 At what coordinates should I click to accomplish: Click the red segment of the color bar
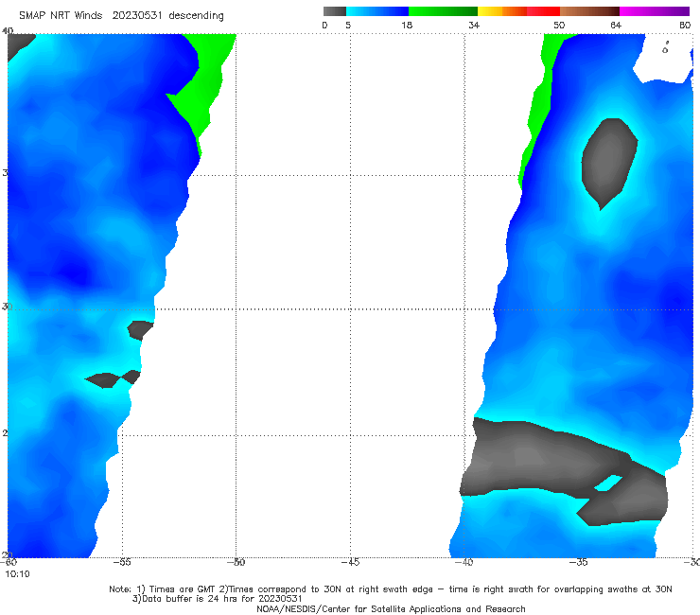coord(543,11)
